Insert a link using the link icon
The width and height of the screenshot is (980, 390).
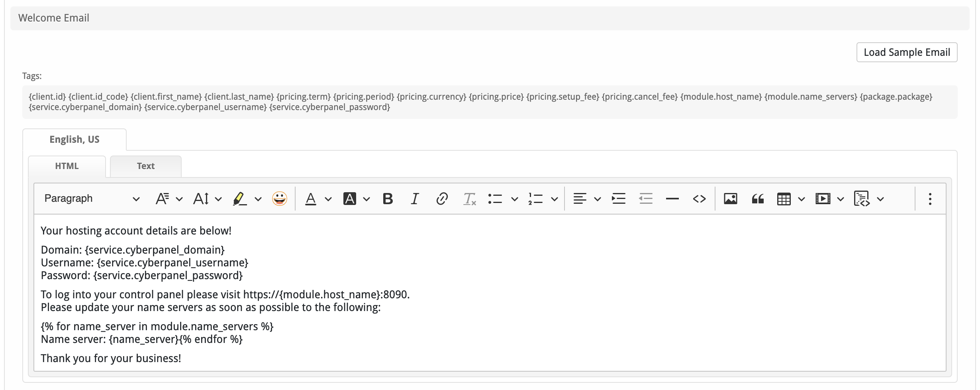click(x=442, y=199)
